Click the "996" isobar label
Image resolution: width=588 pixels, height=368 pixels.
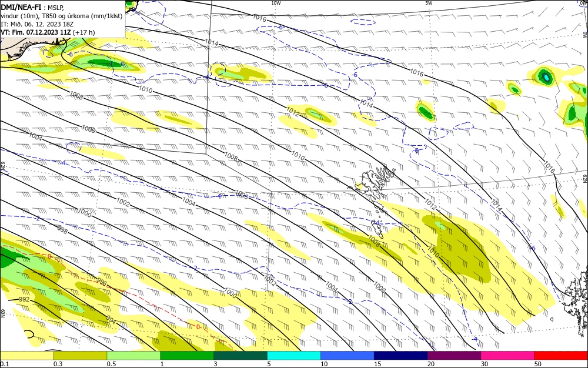click(102, 282)
